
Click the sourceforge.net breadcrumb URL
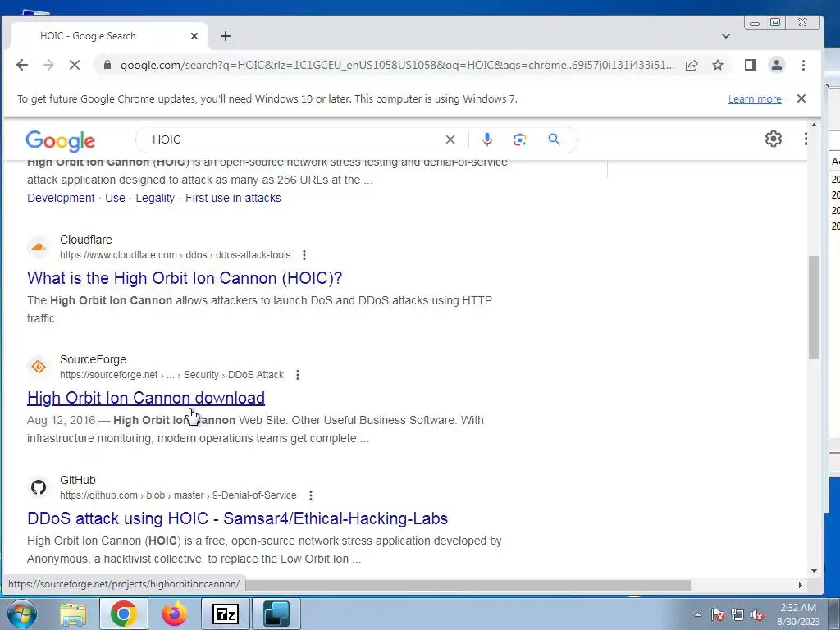pos(171,375)
